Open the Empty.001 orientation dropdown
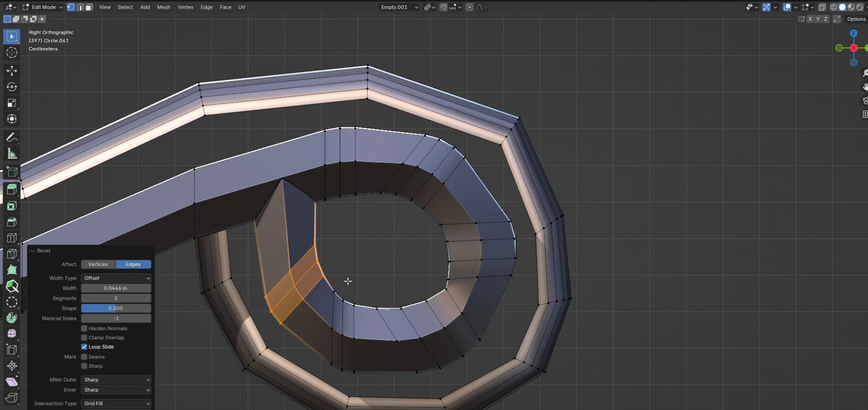This screenshot has height=410, width=868. [x=399, y=7]
